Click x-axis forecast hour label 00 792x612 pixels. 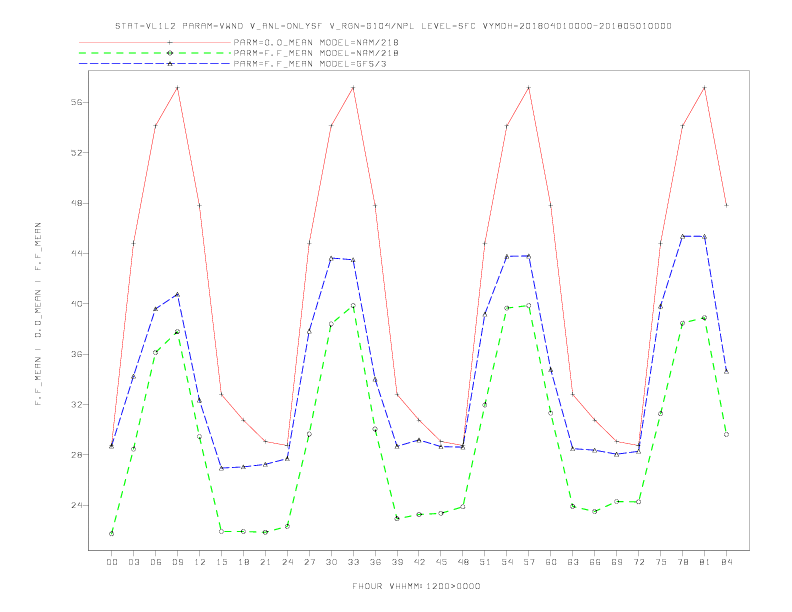click(112, 562)
